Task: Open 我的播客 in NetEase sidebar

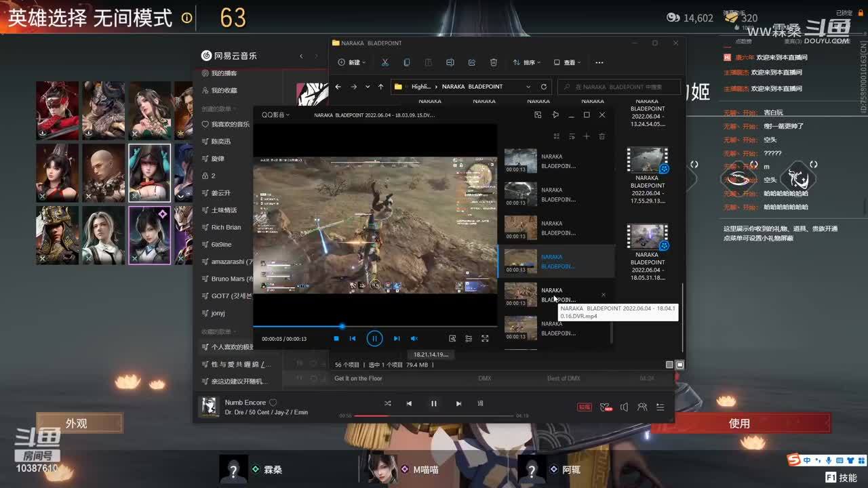Action: tap(220, 73)
